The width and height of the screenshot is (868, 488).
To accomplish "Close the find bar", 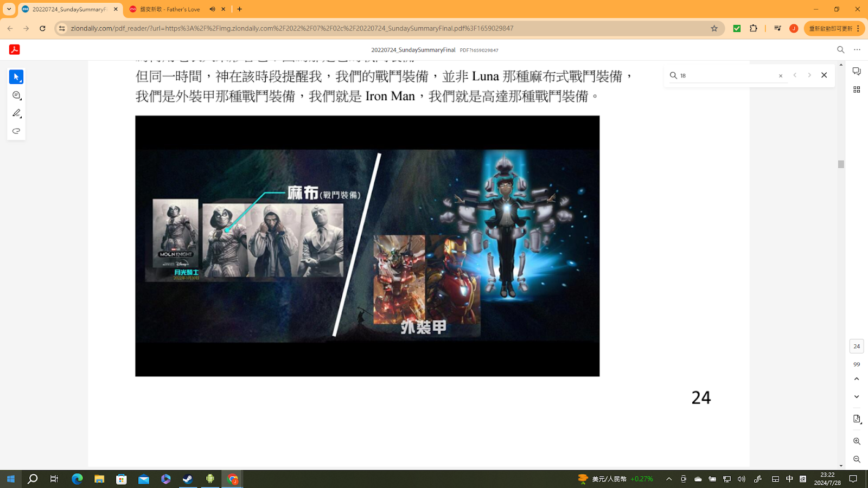I will 824,75.
